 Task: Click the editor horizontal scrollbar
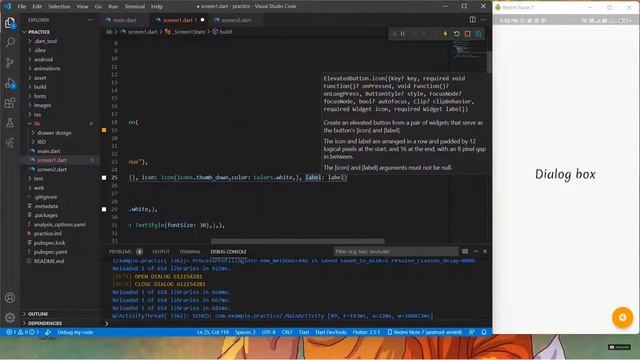tap(298, 241)
